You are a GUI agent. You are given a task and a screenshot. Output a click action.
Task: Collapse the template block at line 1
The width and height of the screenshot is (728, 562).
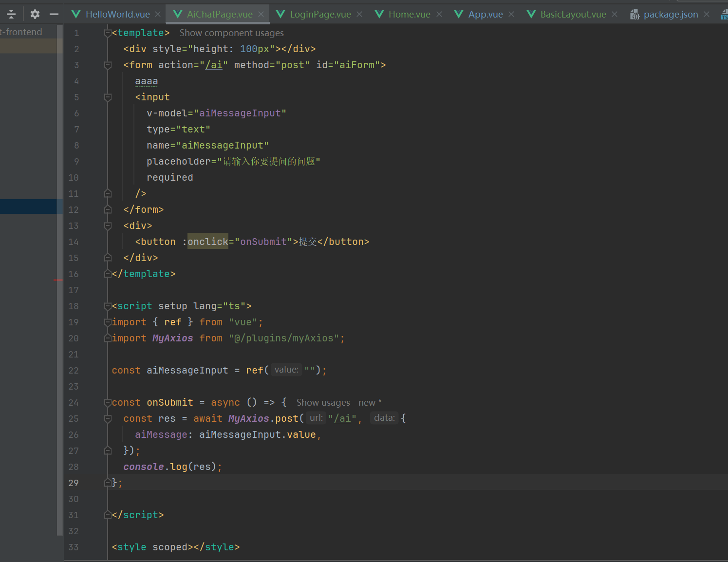tap(108, 33)
